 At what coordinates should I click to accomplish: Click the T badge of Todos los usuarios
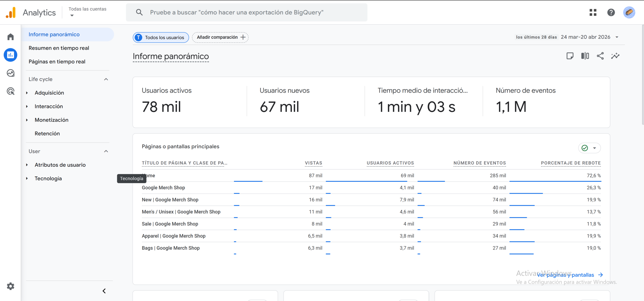pyautogui.click(x=138, y=37)
